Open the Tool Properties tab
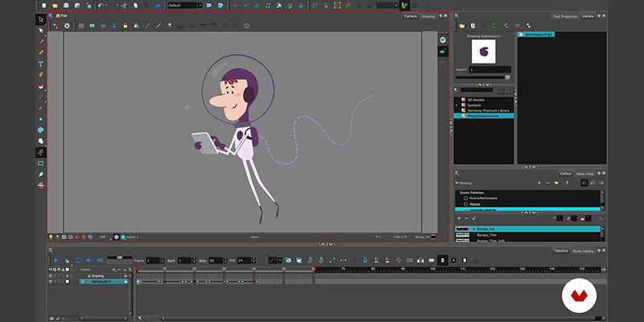This screenshot has height=322, width=644. pyautogui.click(x=566, y=16)
